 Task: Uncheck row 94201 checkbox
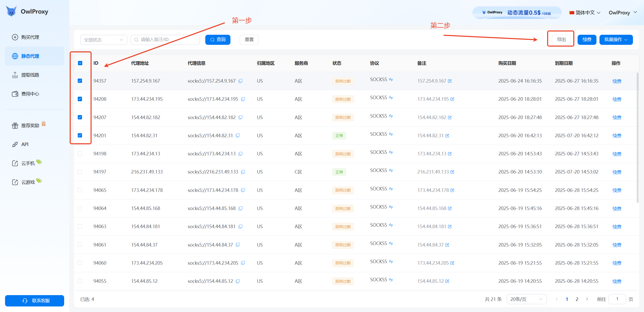pyautogui.click(x=80, y=135)
